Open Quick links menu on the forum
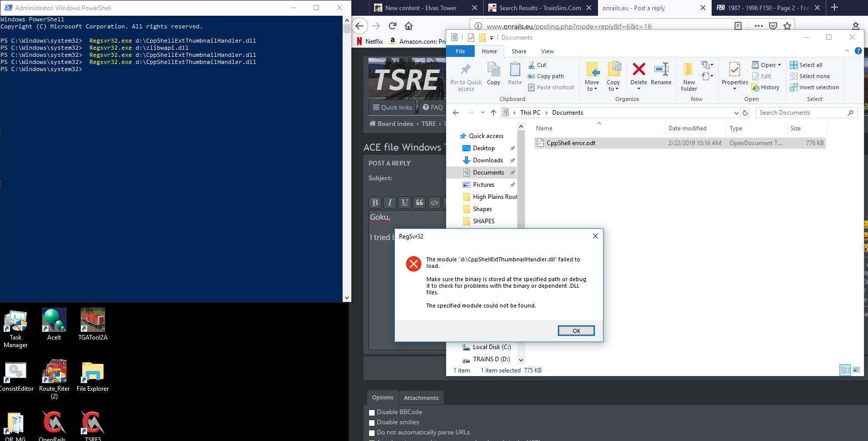This screenshot has height=441, width=868. (x=392, y=107)
